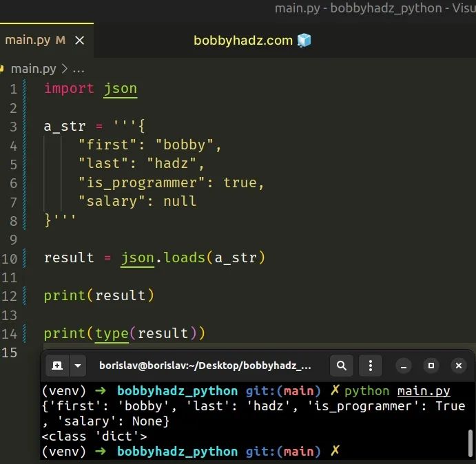Click the modified 'M' indicator on main.py tab
476x464 pixels.
tap(61, 40)
